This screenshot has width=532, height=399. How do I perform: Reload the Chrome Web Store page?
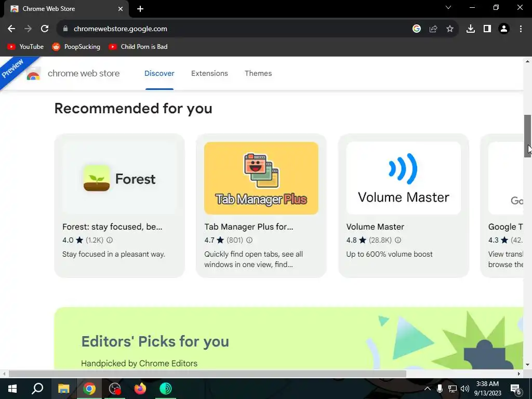(x=45, y=29)
